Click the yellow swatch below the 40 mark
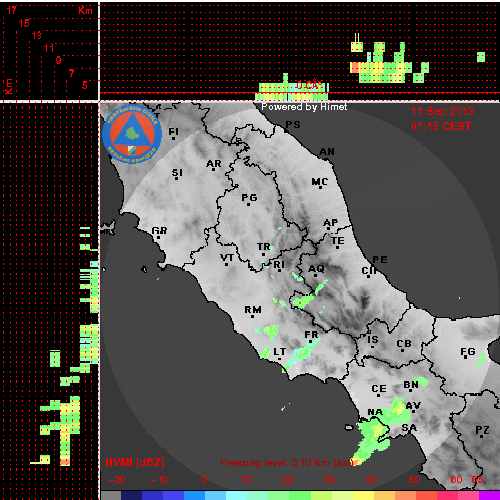This screenshot has height=500, width=500. pyautogui.click(x=364, y=495)
